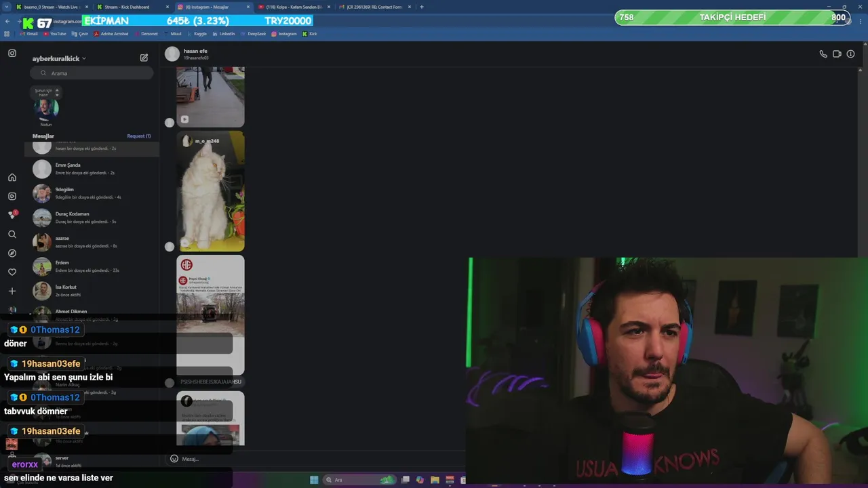Open Task View on the taskbar

coord(405,480)
